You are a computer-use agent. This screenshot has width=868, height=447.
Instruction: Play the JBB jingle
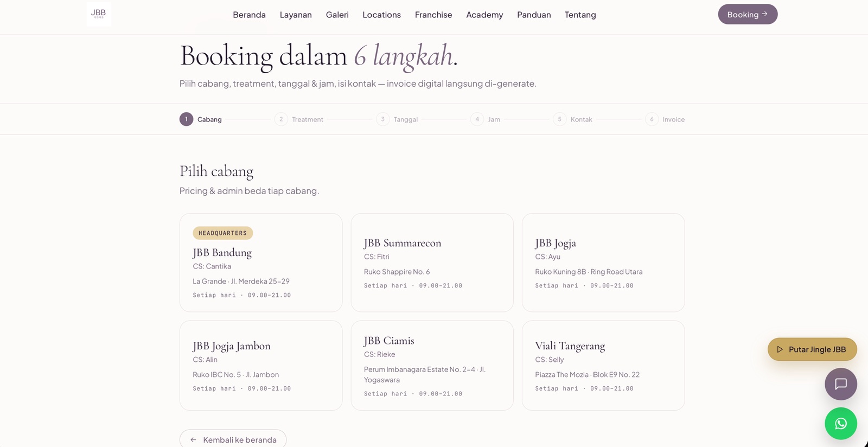[812, 349]
